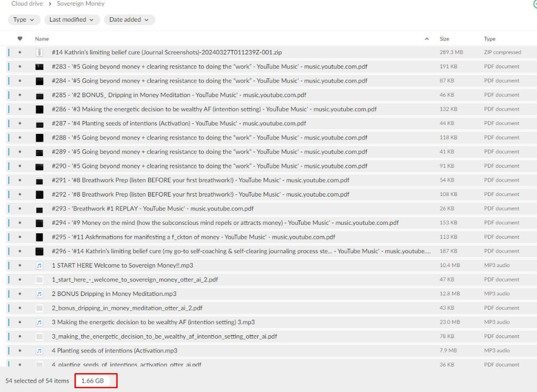Open file #294 Money on the mind PDF
This screenshot has width=537, height=392.
click(x=225, y=223)
